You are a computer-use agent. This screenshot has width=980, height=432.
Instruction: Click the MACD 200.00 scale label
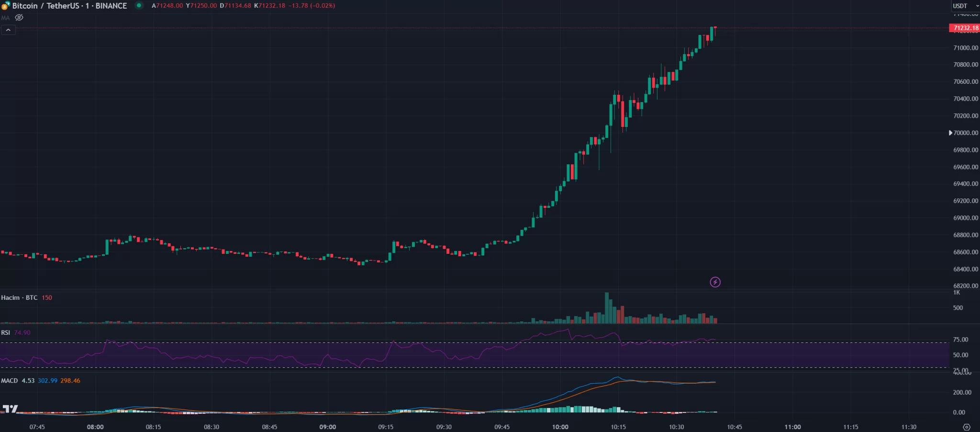coord(961,392)
